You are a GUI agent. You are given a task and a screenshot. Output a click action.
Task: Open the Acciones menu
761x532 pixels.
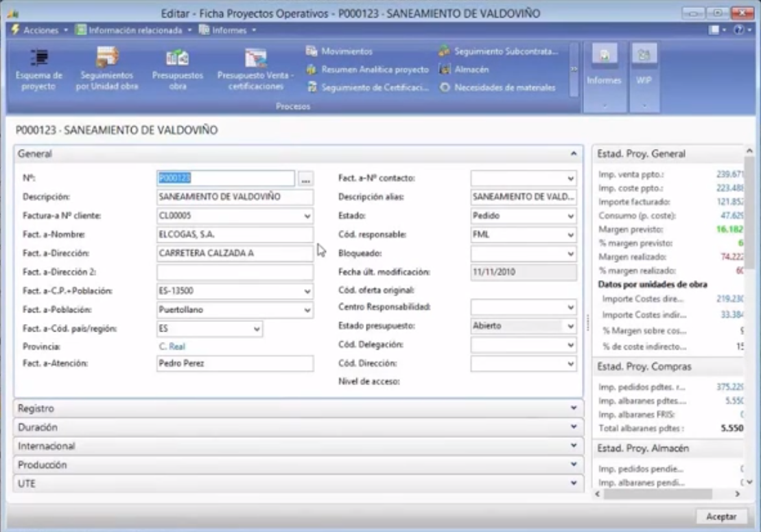[39, 30]
